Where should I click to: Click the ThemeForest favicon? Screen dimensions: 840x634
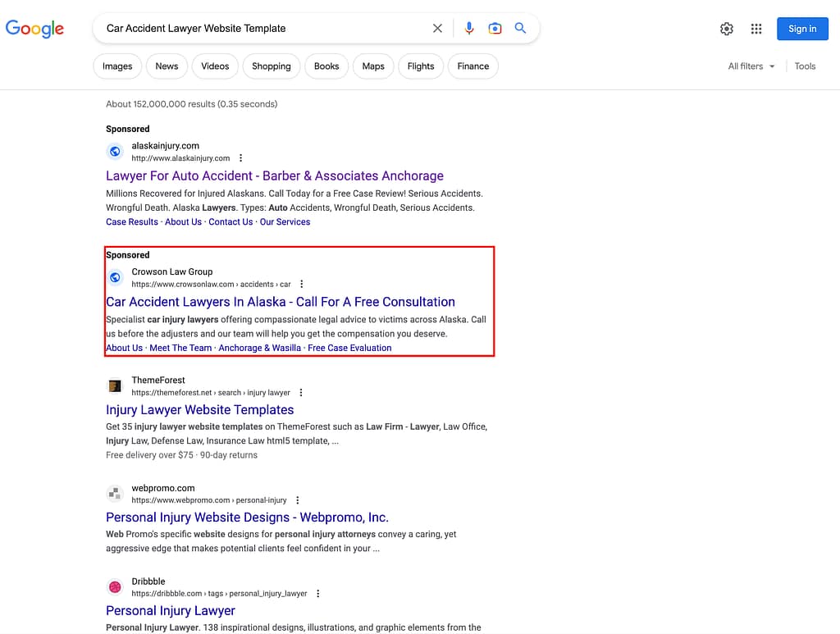click(115, 385)
